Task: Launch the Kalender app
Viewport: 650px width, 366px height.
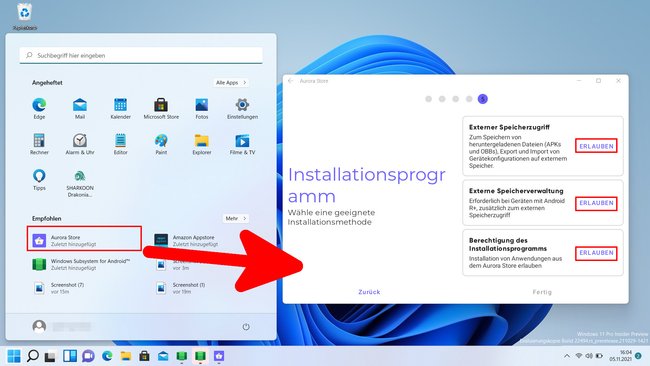Action: (120, 109)
